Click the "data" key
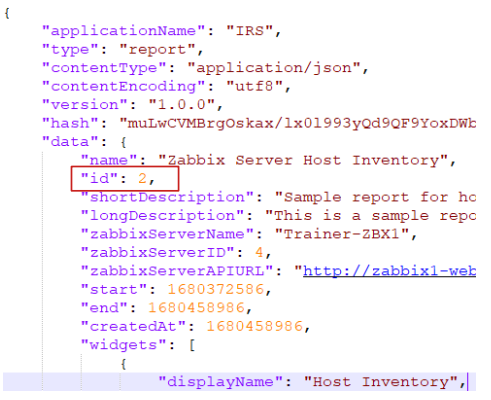 pos(70,142)
